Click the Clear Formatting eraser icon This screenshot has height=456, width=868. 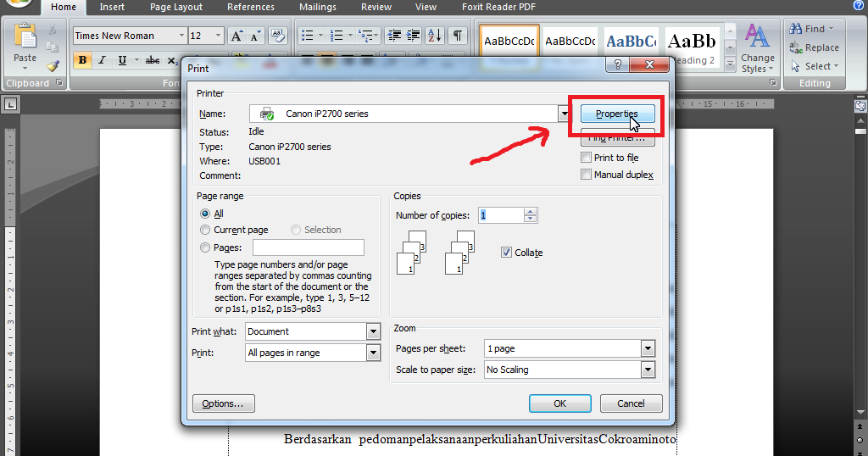pos(277,36)
